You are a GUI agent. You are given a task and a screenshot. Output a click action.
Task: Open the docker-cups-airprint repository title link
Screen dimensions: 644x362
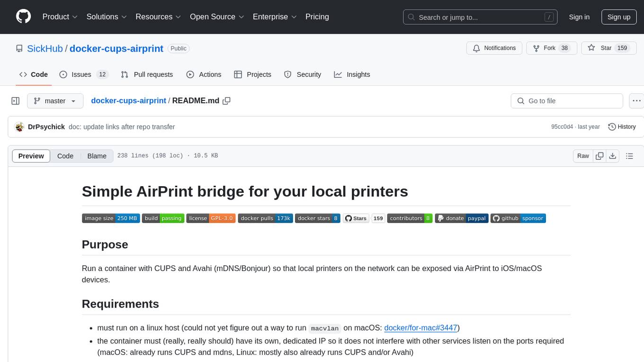[x=116, y=48]
